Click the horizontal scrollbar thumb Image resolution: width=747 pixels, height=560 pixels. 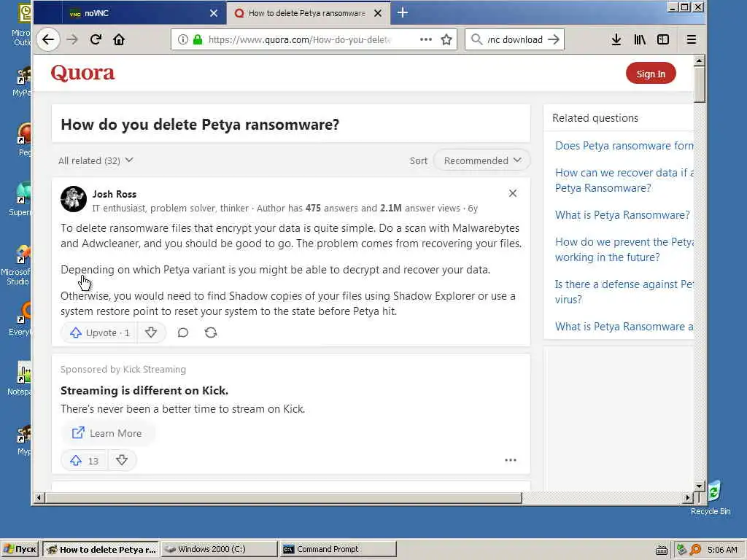(284, 498)
